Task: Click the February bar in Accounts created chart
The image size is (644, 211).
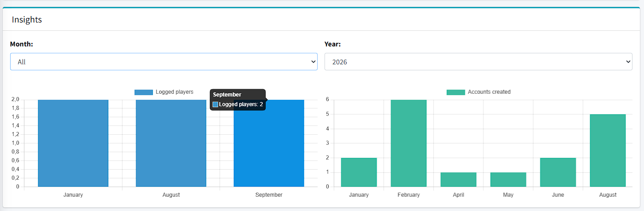Action: (409, 143)
